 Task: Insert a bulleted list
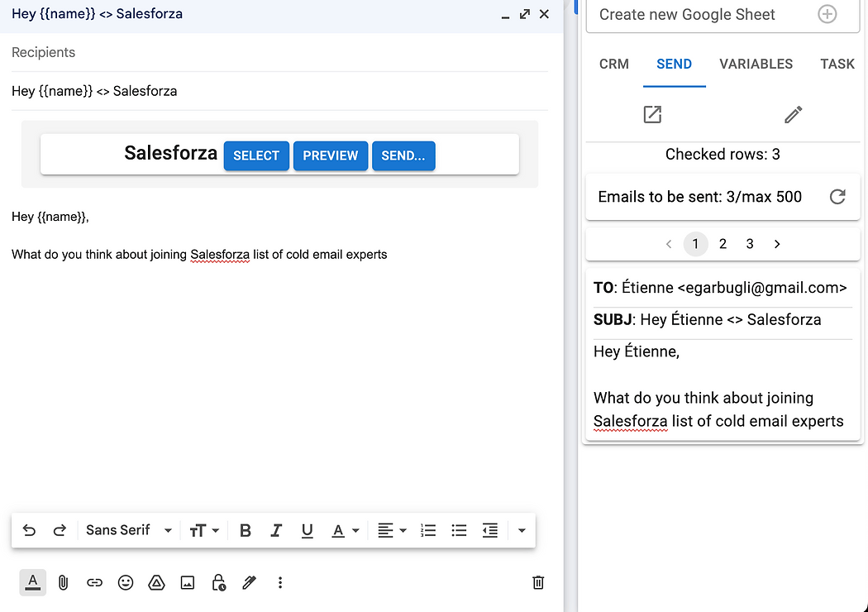[459, 531]
